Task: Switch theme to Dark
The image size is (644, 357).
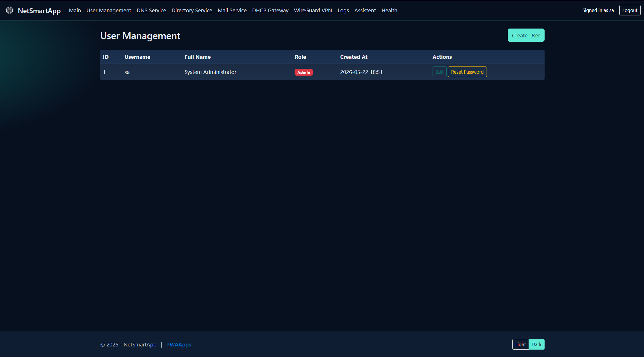Action: pyautogui.click(x=536, y=344)
